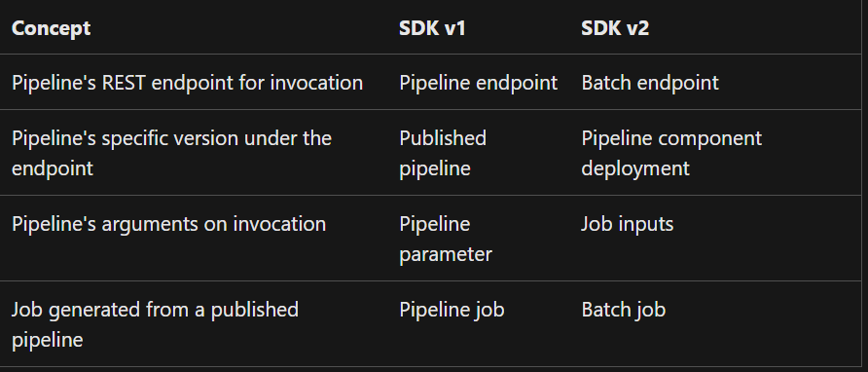
Task: Click the "Pipeline component deployment" cell
Action: click(x=671, y=153)
